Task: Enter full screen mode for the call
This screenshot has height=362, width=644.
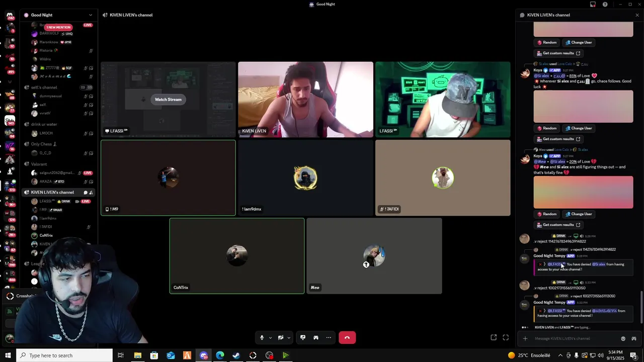Action: pos(506,337)
